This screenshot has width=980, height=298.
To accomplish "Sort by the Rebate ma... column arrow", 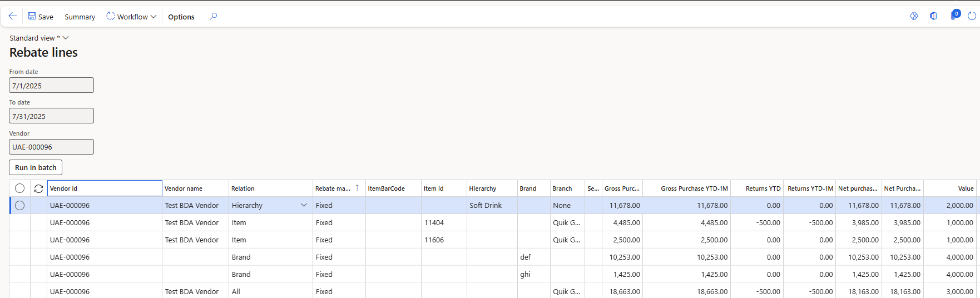I will click(357, 188).
